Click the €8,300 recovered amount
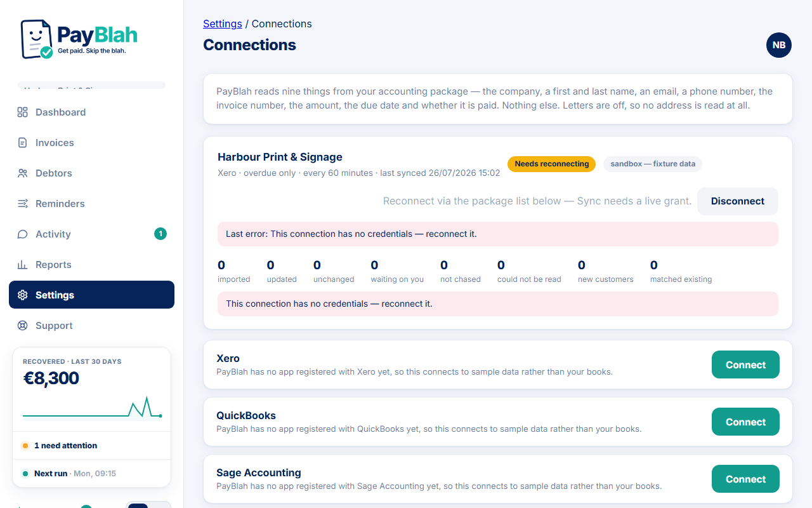Viewport: 812px width, 508px height. (x=51, y=378)
